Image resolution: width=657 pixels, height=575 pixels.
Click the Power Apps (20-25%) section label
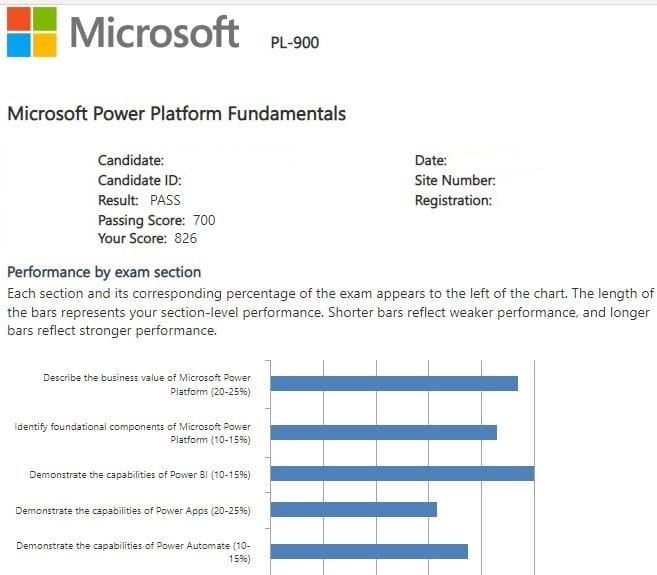click(x=133, y=511)
